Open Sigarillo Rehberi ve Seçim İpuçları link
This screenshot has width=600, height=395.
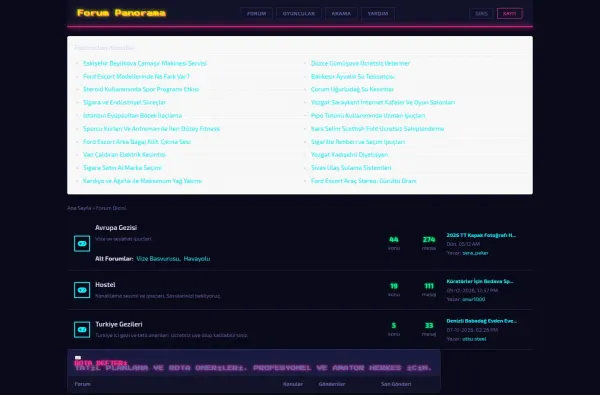(x=358, y=142)
